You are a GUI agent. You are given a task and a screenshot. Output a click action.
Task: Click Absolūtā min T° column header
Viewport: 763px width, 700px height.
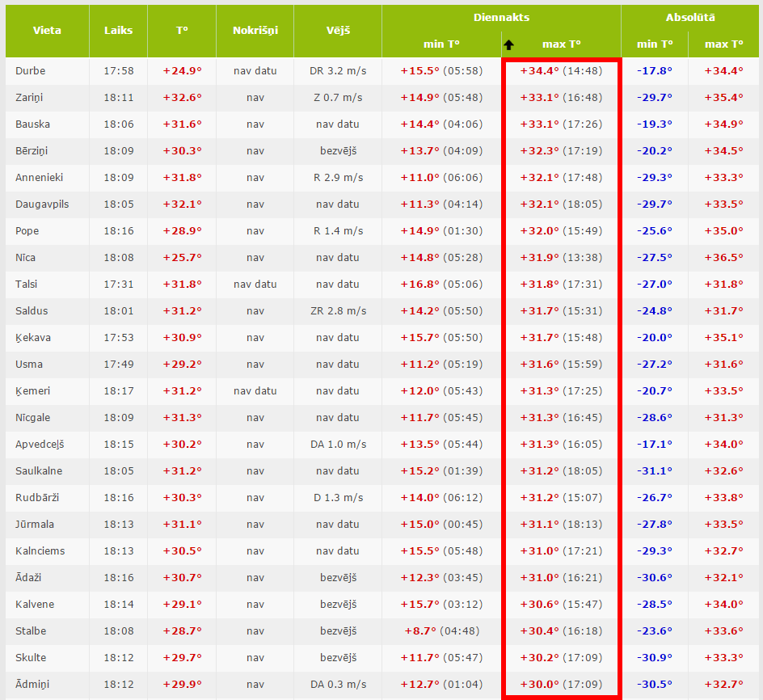[655, 44]
